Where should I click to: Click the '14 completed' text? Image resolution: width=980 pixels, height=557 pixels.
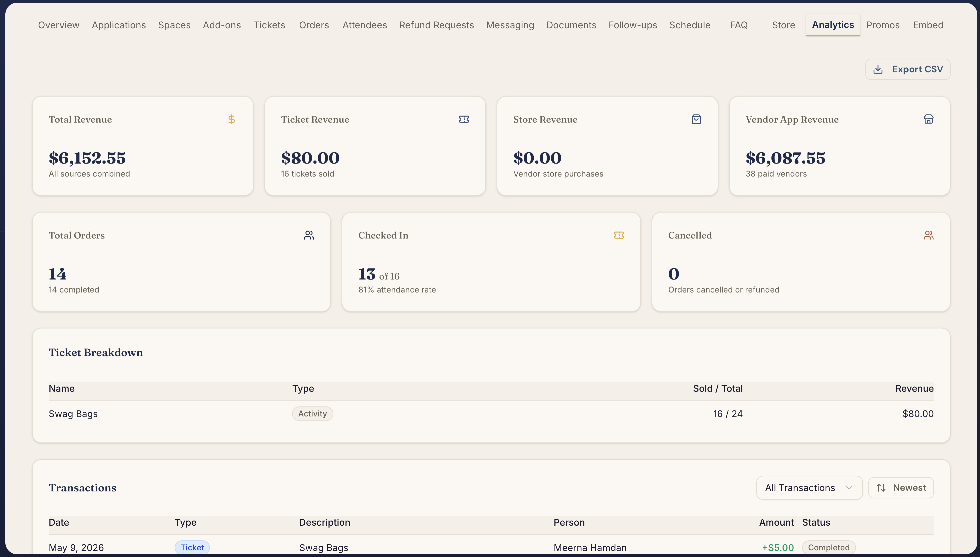click(74, 290)
